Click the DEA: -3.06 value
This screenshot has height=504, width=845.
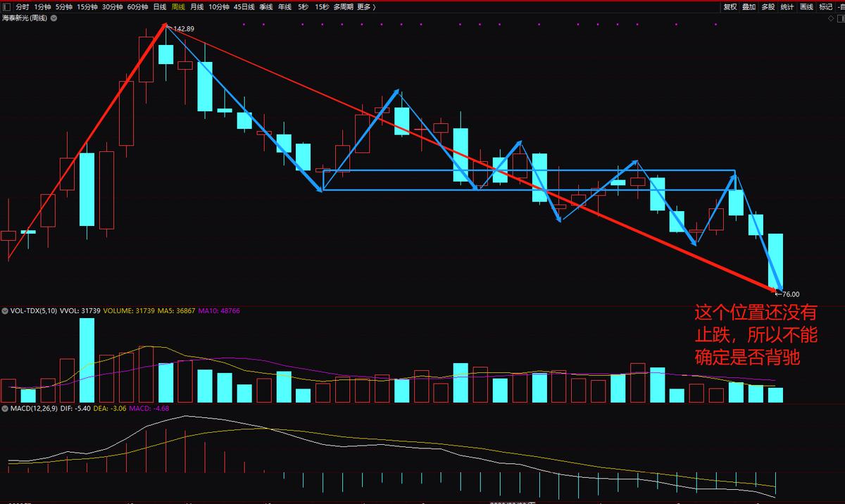pos(111,408)
